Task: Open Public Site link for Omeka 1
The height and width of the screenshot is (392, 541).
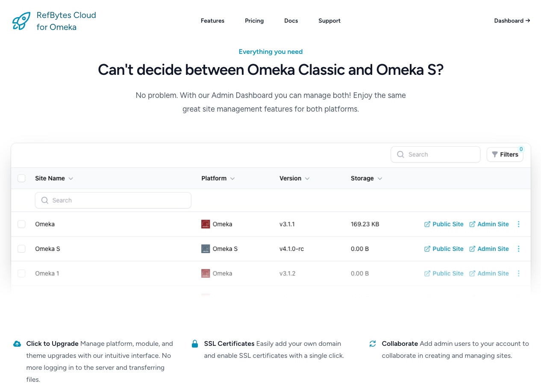Action: coord(444,274)
